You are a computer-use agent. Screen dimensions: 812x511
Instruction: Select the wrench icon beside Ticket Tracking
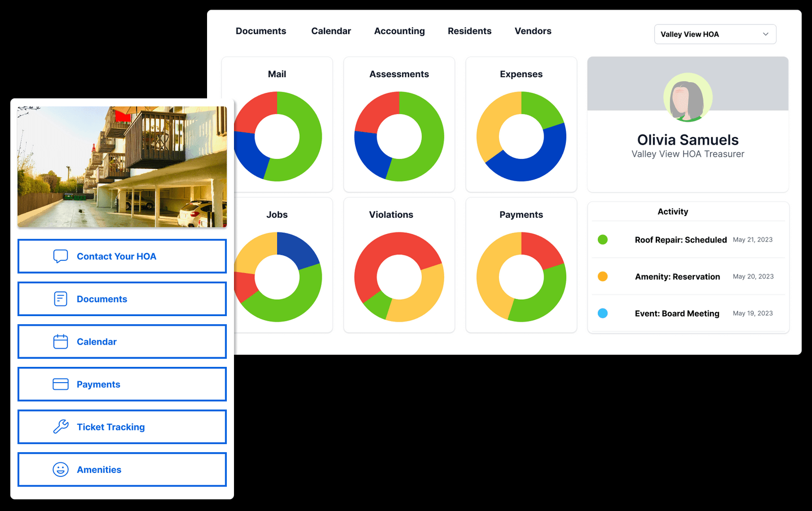click(x=60, y=426)
